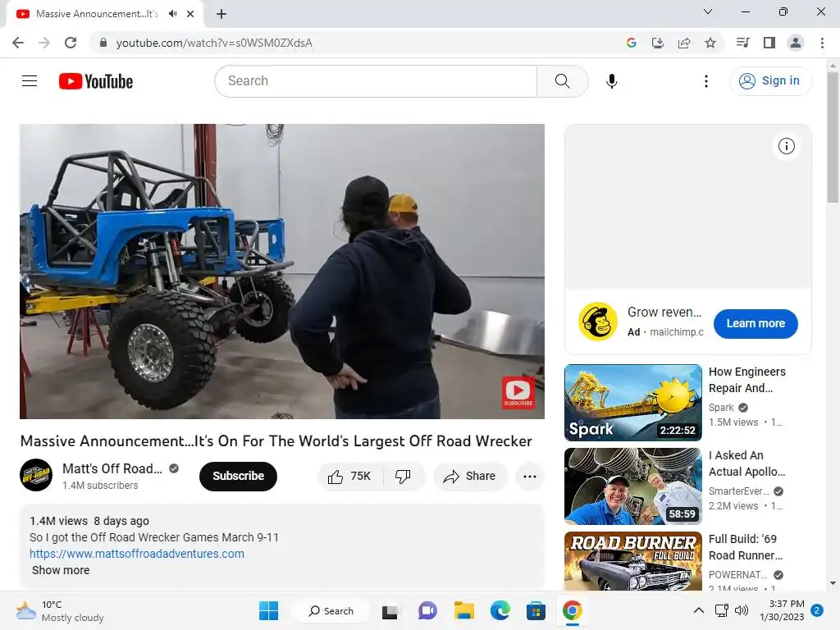Click the address bar URL
Image resolution: width=840 pixels, height=630 pixels.
click(x=214, y=43)
